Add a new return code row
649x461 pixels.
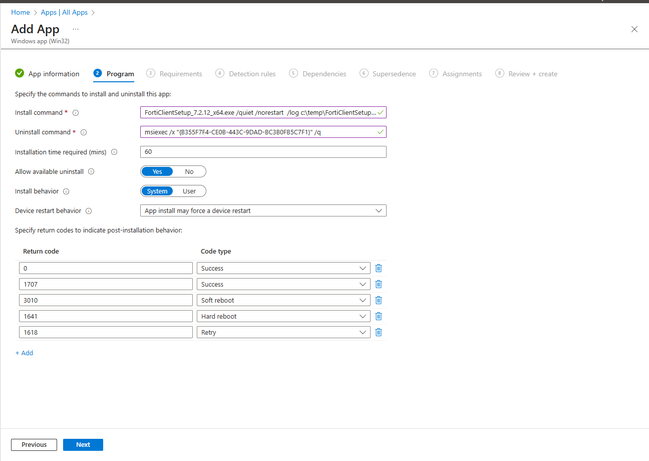click(24, 353)
